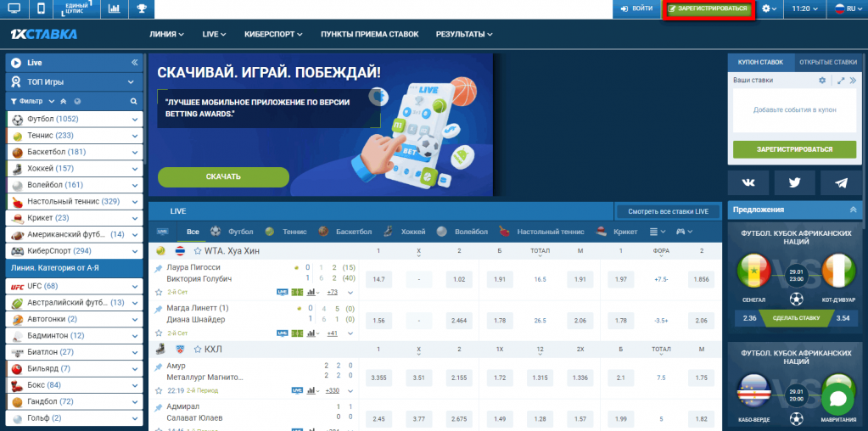
Task: Open the 11:20 time zone dropdown
Action: click(x=805, y=8)
